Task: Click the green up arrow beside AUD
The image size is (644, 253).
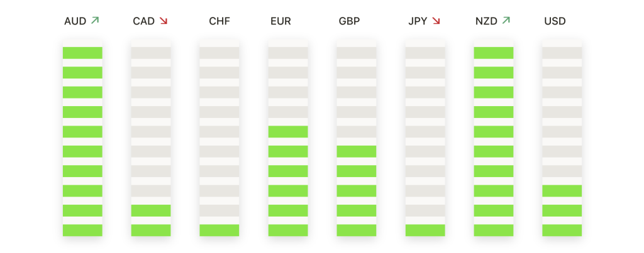Action: click(x=95, y=20)
